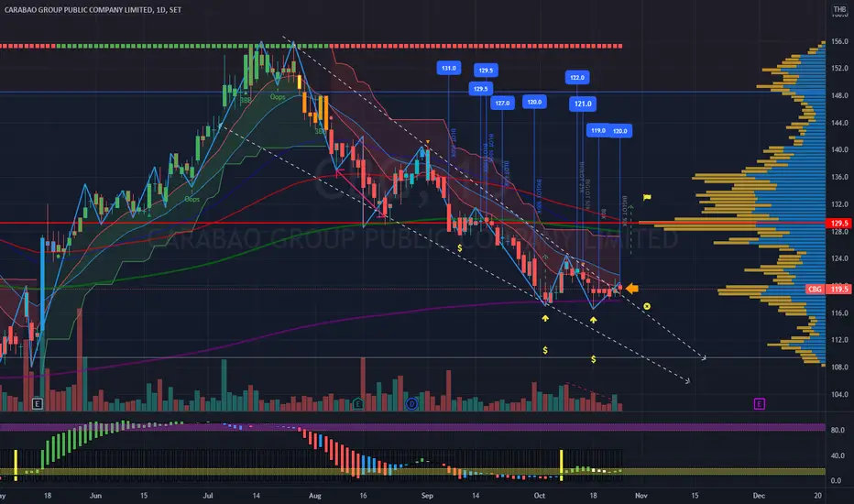Click the Jun date on time axis

pyautogui.click(x=95, y=495)
